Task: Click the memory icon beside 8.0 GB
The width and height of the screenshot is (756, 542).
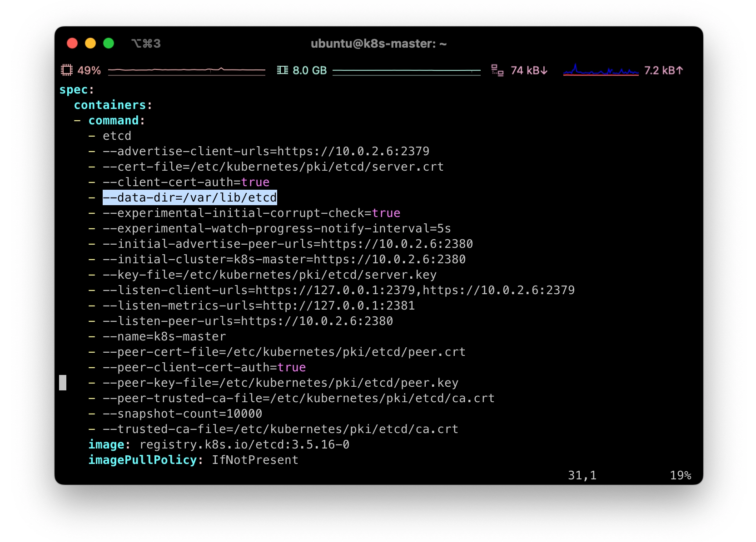Action: [283, 70]
